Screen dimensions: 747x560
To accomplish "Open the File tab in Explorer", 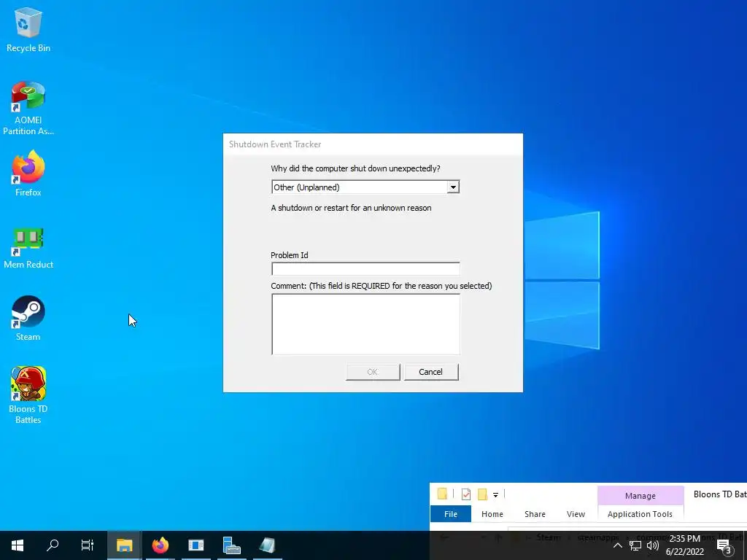I will [x=451, y=514].
